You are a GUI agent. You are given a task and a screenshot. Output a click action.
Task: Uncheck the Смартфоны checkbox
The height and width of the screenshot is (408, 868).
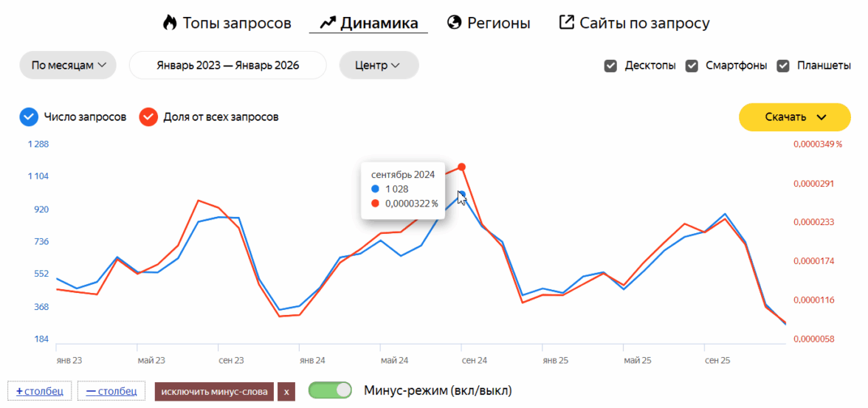point(692,66)
